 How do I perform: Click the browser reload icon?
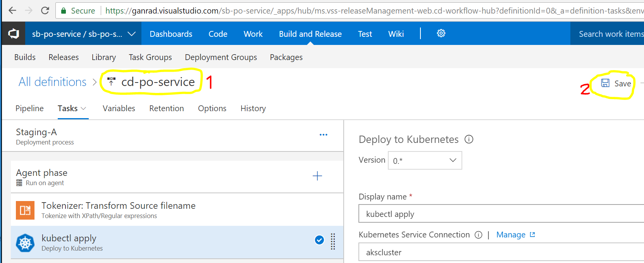[45, 10]
